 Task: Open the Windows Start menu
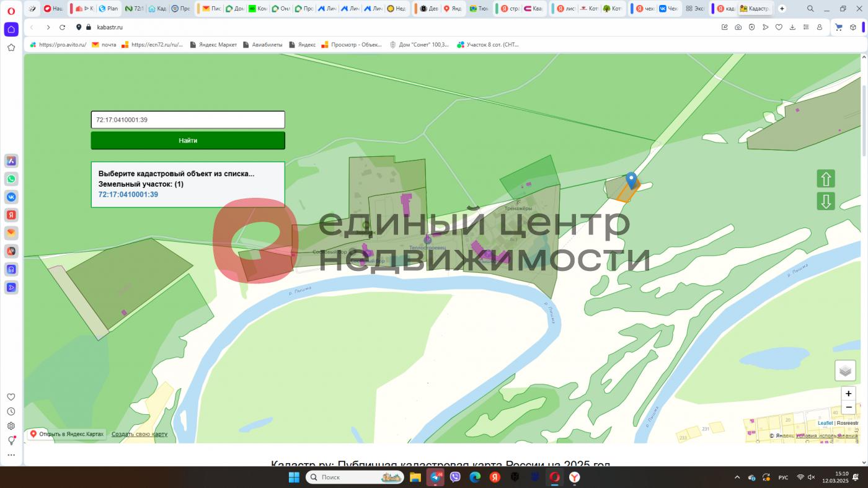click(294, 477)
